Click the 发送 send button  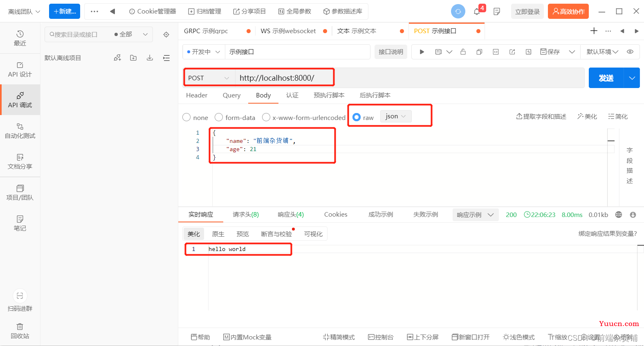click(x=606, y=78)
